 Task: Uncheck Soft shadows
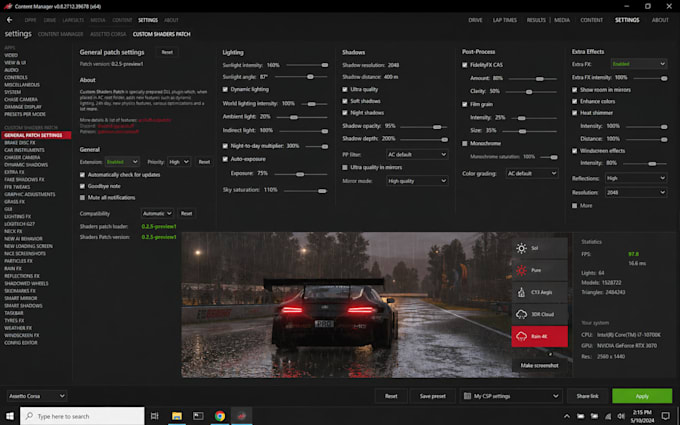point(345,101)
